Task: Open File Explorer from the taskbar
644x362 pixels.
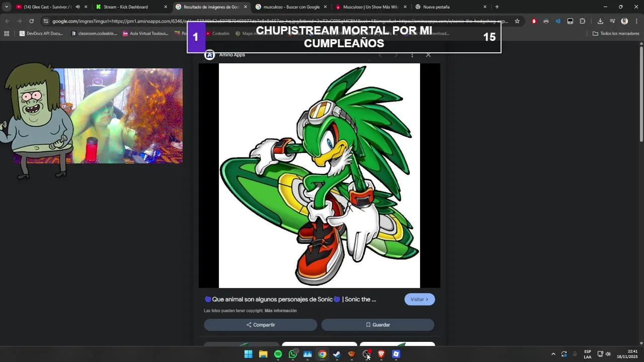Action: (263, 354)
